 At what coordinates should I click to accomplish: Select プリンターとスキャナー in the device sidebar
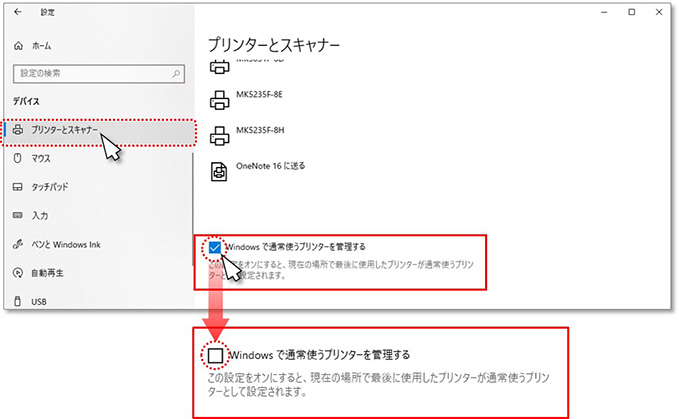pyautogui.click(x=99, y=130)
